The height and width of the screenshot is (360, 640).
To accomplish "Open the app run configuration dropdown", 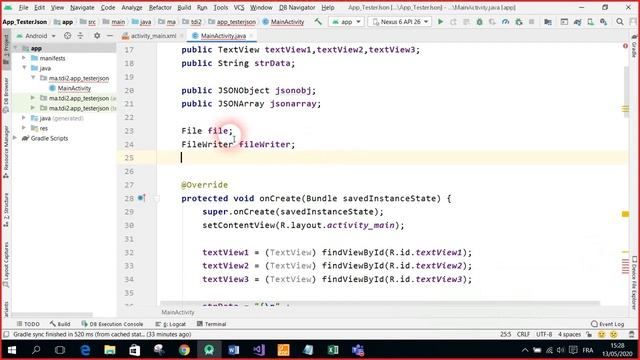I will (346, 22).
